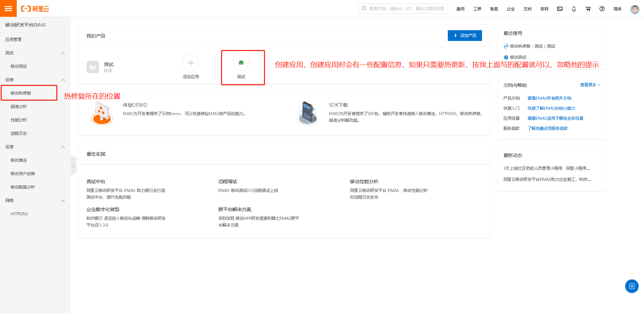This screenshot has height=314, width=644.
Task: Click the top search input field
Action: tap(403, 8)
